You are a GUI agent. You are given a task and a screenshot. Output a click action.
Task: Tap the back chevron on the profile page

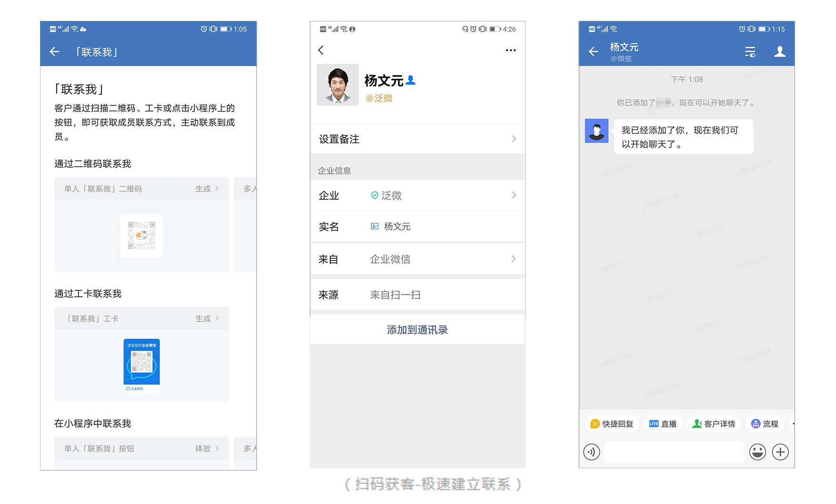click(321, 50)
